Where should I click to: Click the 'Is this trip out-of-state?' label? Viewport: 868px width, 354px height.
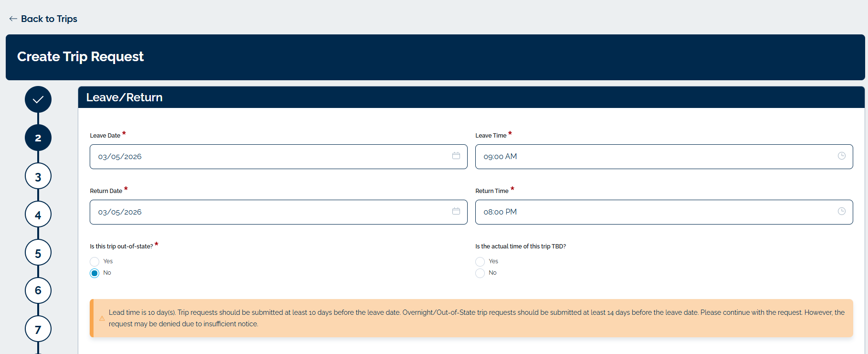tap(121, 247)
